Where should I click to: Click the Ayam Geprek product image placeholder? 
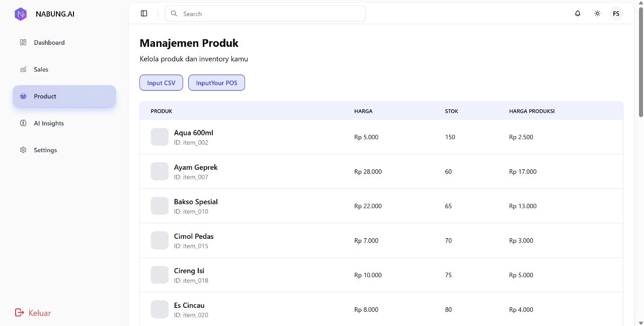(159, 171)
